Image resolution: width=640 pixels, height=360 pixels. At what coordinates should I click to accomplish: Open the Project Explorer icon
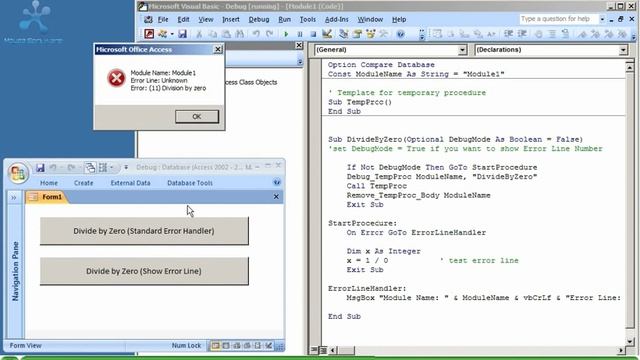(x=343, y=34)
